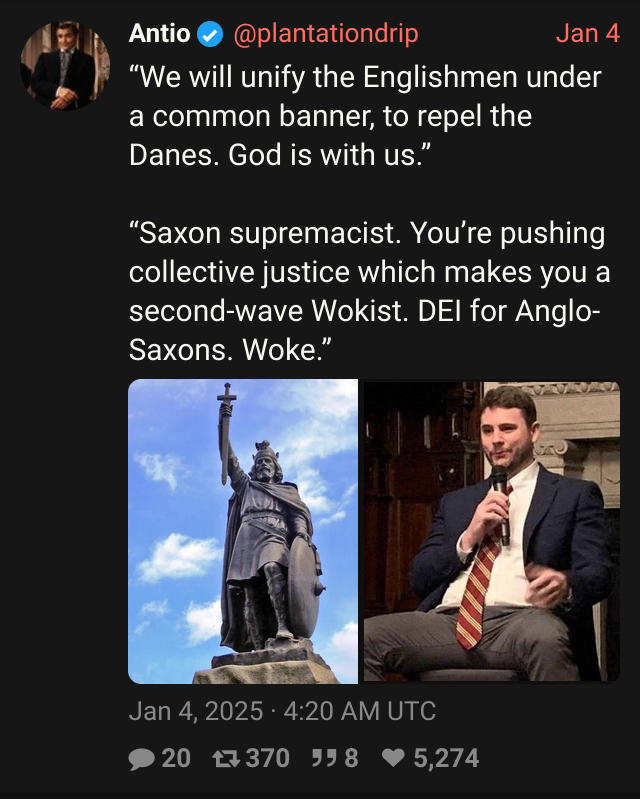Click the first quoted paragraph text
640x799 pixels.
coord(365,116)
